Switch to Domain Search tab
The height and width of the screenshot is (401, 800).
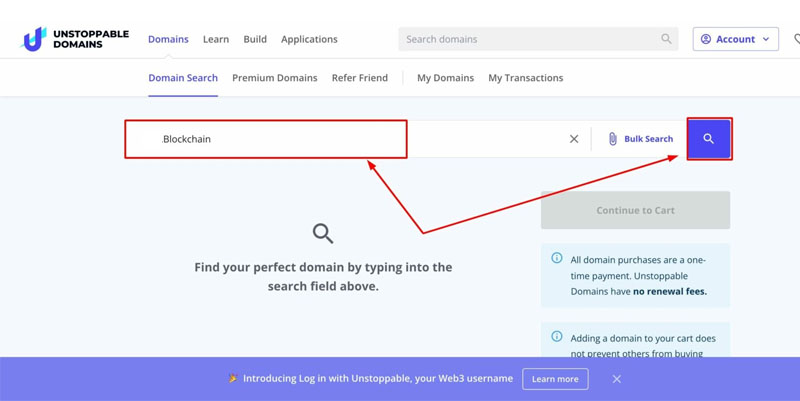(183, 78)
